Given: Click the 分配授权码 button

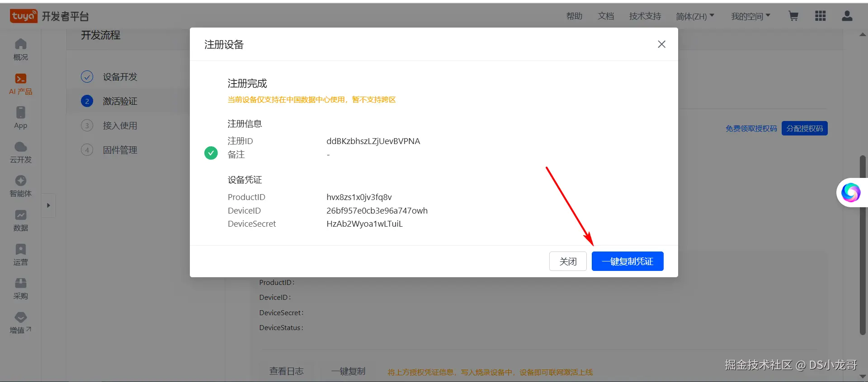Looking at the screenshot, I should (805, 129).
